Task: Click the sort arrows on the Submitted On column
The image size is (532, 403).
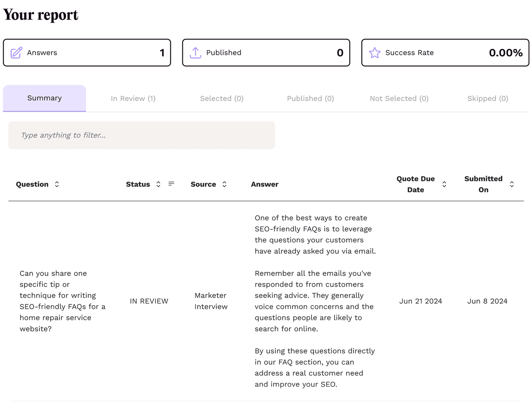Action: tap(512, 184)
